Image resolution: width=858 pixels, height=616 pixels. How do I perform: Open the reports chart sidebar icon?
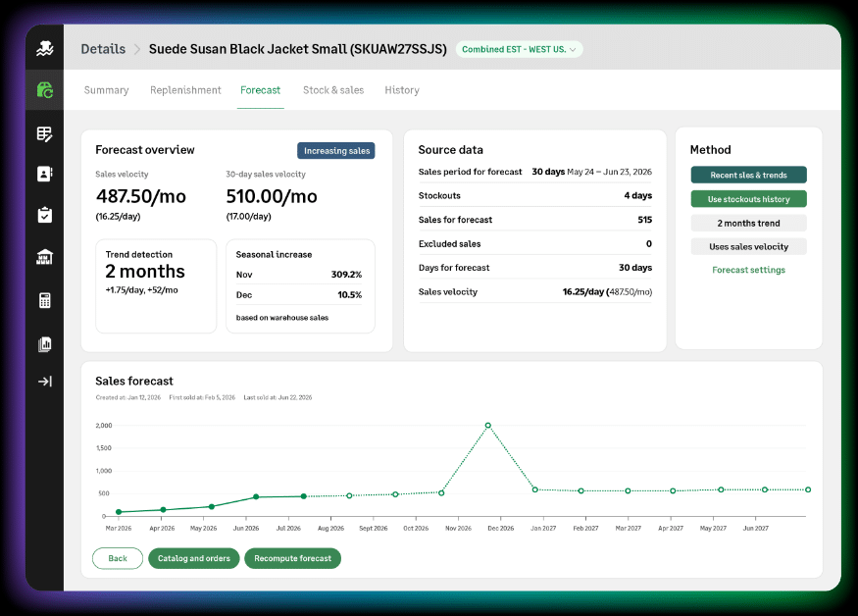[x=45, y=344]
